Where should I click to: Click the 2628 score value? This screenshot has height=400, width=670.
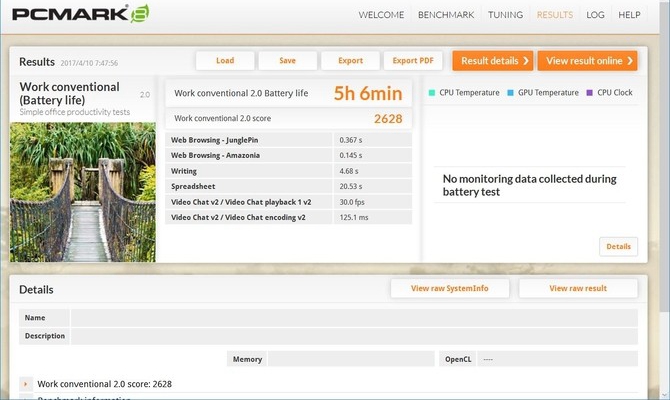coord(388,118)
